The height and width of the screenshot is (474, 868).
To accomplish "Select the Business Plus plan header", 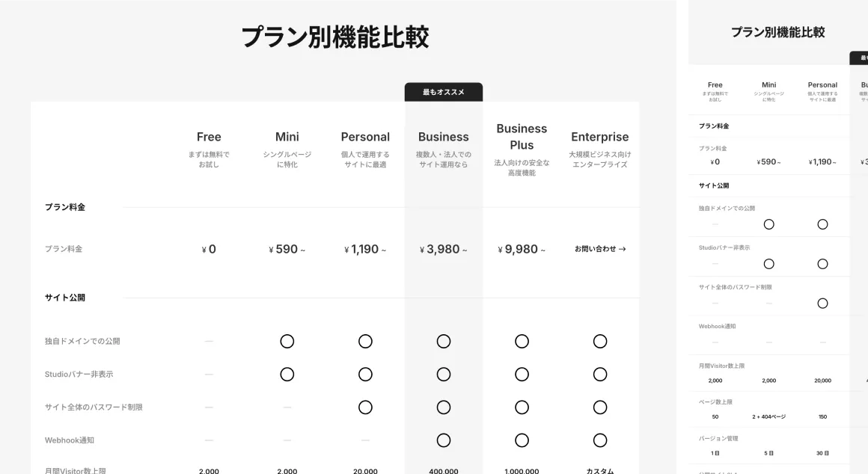I will click(522, 137).
